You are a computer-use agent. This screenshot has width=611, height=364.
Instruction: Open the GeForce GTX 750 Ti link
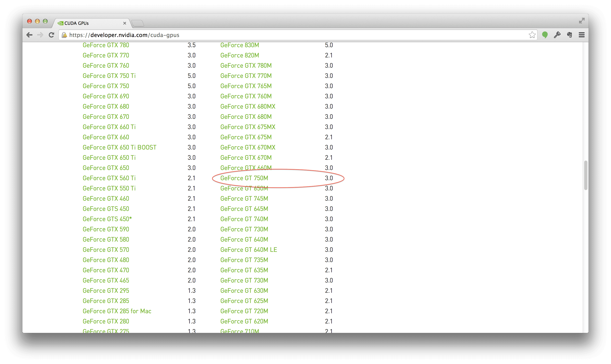(109, 76)
